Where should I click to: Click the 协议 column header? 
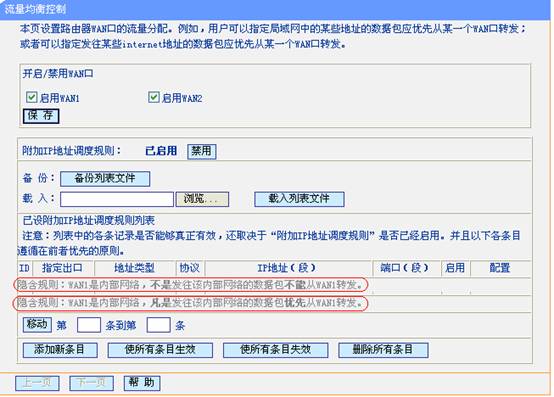(190, 268)
